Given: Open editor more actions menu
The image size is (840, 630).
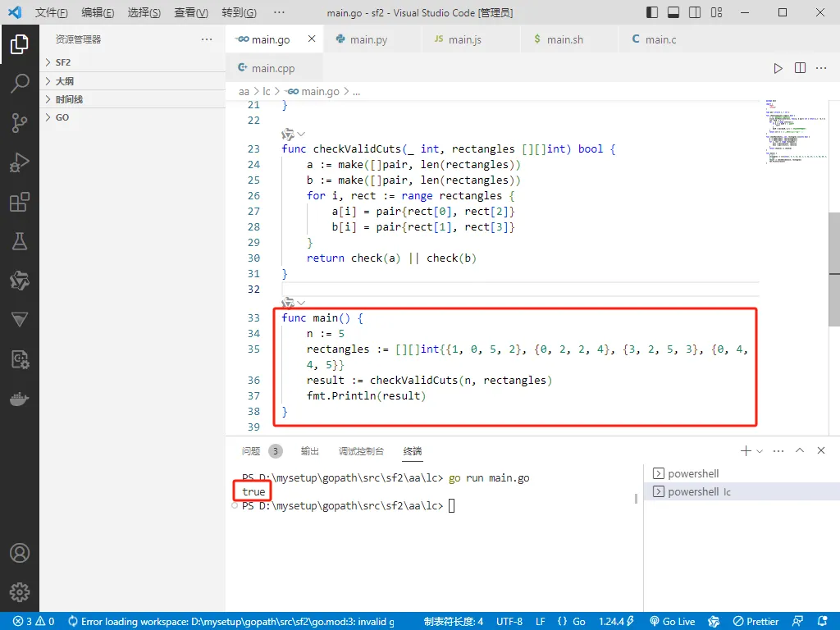Looking at the screenshot, I should click(x=821, y=68).
